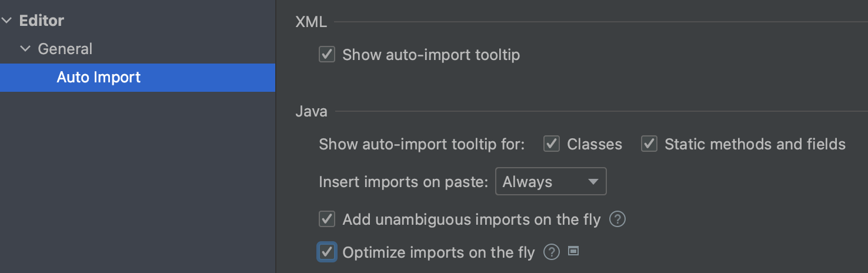Click the help icon next to Optimize imports
The width and height of the screenshot is (868, 273).
coord(551,252)
